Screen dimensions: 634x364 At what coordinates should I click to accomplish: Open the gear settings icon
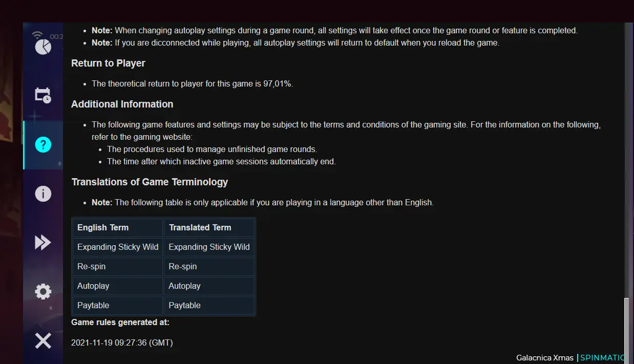coord(43,291)
